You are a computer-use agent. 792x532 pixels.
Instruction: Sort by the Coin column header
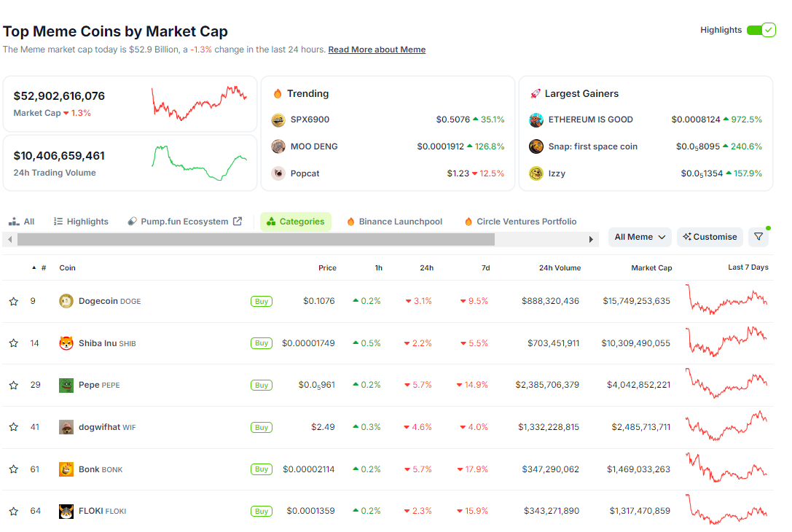coord(67,267)
